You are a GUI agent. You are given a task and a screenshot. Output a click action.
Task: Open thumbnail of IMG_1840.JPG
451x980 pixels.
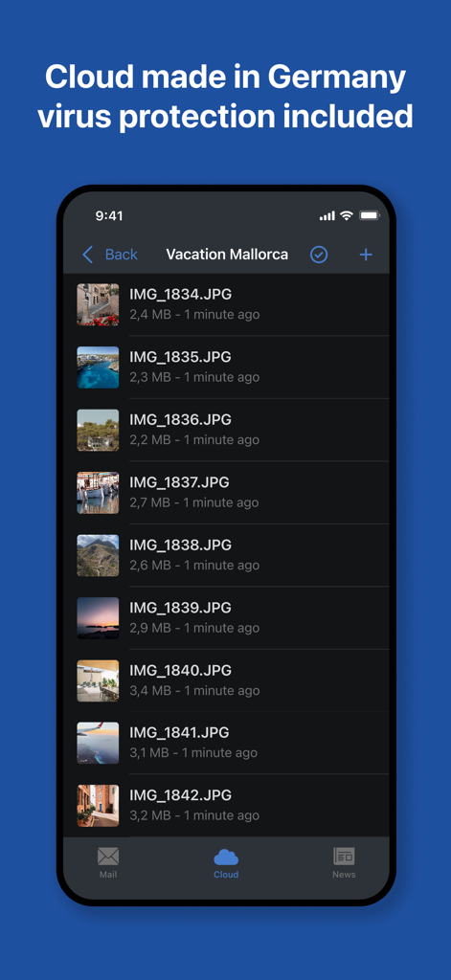point(98,680)
